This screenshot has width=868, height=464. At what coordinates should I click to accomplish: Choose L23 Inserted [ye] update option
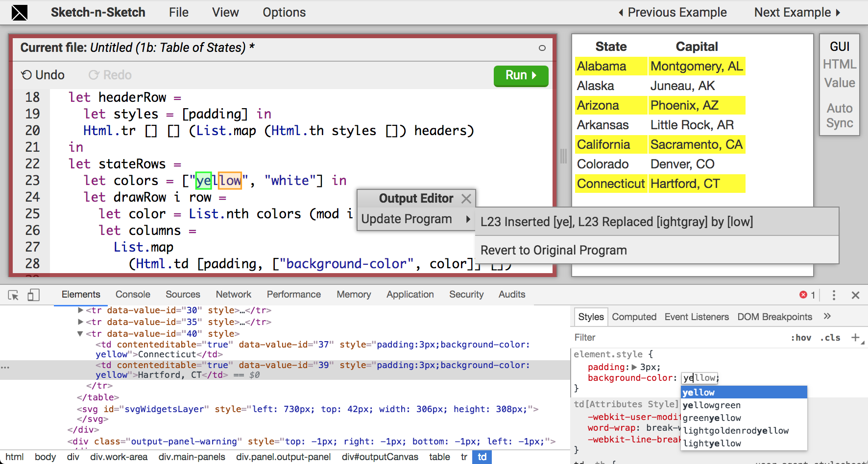pos(657,222)
